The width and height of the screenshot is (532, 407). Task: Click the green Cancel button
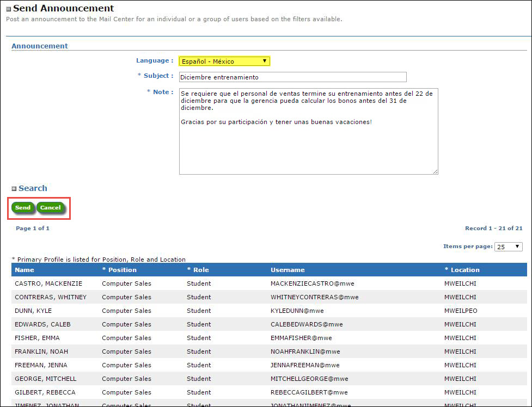(x=51, y=208)
